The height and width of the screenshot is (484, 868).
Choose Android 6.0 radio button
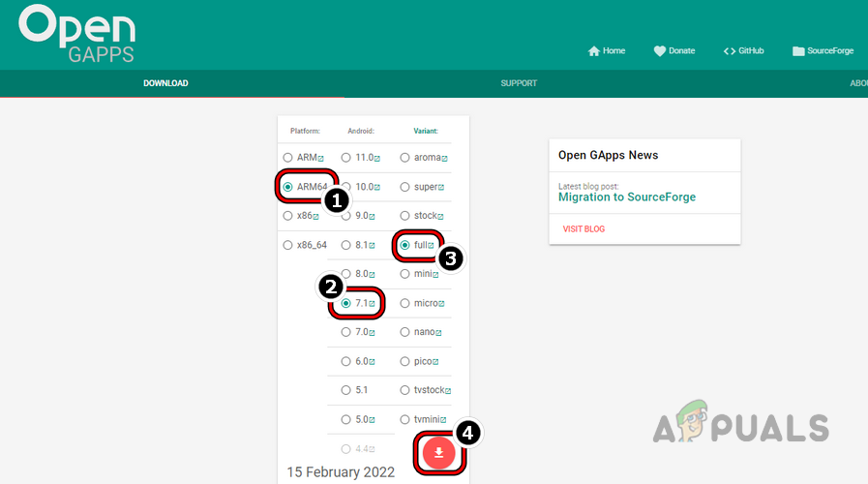point(346,362)
